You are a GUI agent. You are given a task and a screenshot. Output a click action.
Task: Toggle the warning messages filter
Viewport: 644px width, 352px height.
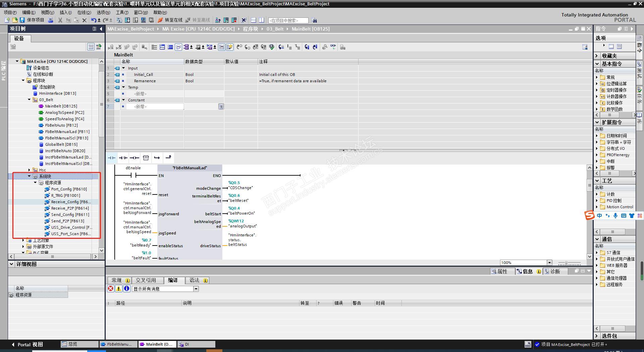(x=119, y=289)
